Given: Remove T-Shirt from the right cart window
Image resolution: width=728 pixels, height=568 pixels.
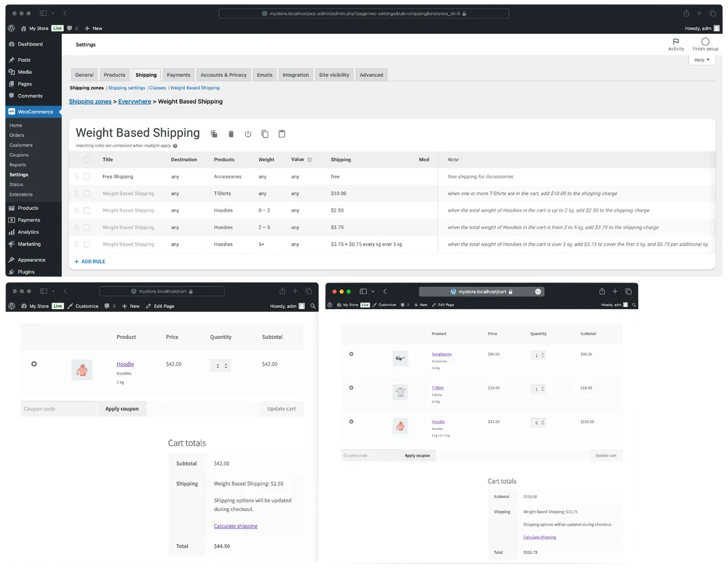Looking at the screenshot, I should 351,387.
